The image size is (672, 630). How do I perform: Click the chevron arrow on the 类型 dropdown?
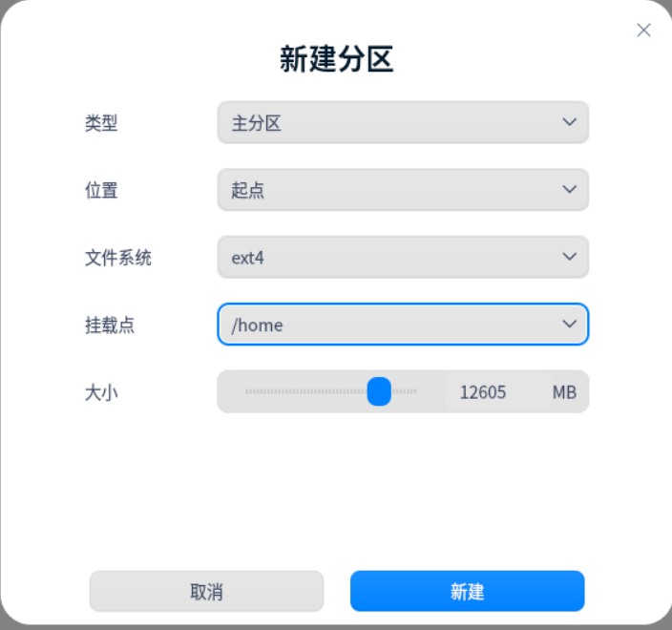(569, 122)
